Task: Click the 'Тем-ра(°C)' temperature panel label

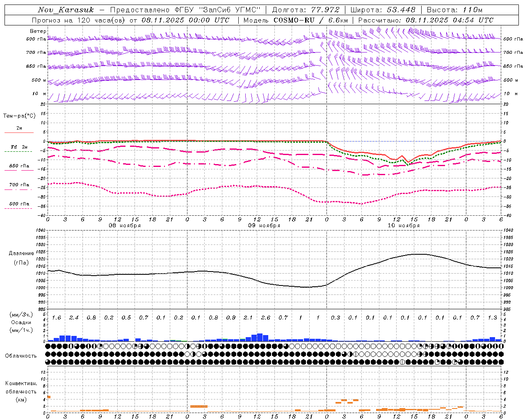Action: tap(19, 116)
